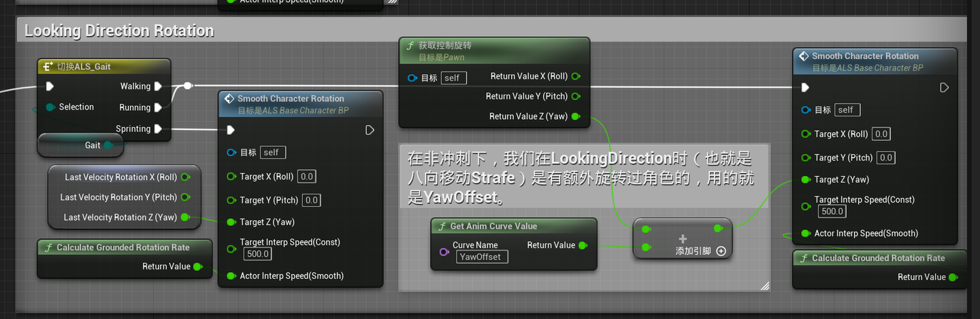Image resolution: width=980 pixels, height=319 pixels.
Task: Click Target X (Roll) 0.0 field on right Smooth node
Action: tap(881, 134)
